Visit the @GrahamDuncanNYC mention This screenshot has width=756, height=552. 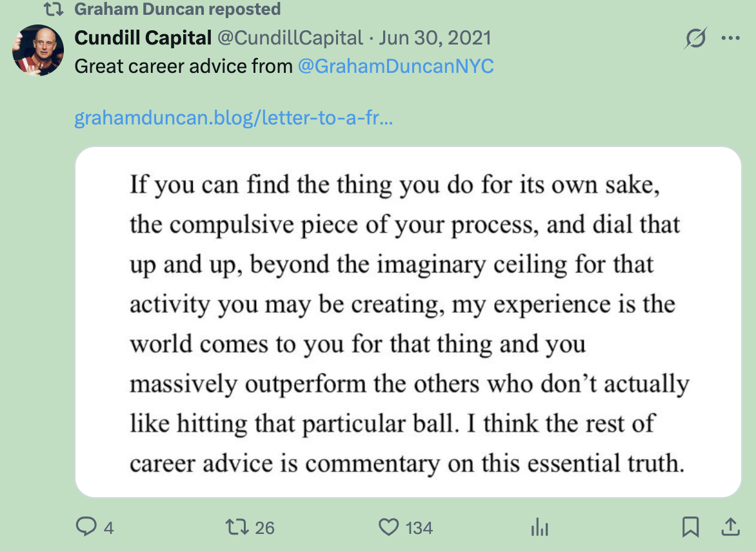[396, 66]
